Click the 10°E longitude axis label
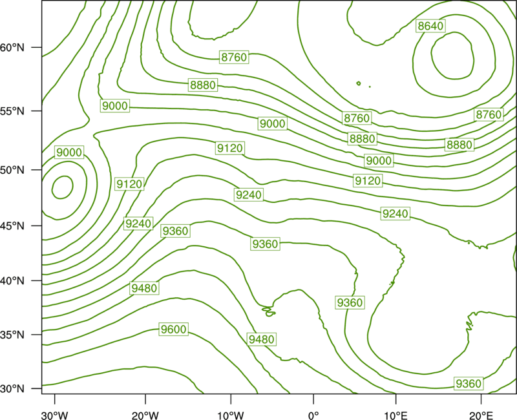 pos(396,415)
